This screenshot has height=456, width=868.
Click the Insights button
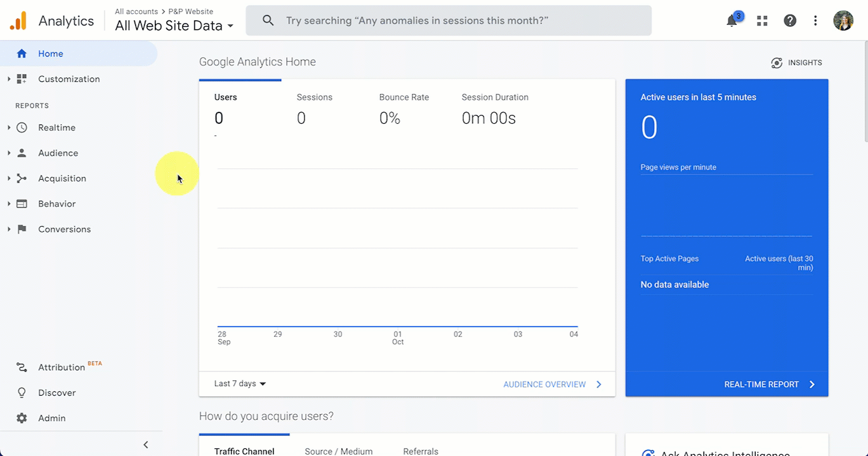coord(796,63)
